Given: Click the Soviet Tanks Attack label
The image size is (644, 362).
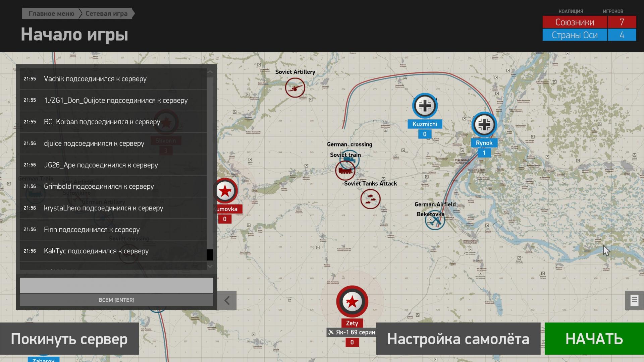Looking at the screenshot, I should point(370,183).
